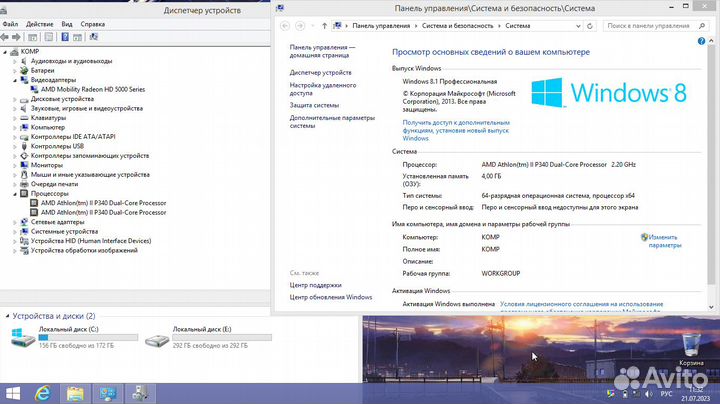
Task: Open the Центр поддержки link
Action: pyautogui.click(x=315, y=285)
